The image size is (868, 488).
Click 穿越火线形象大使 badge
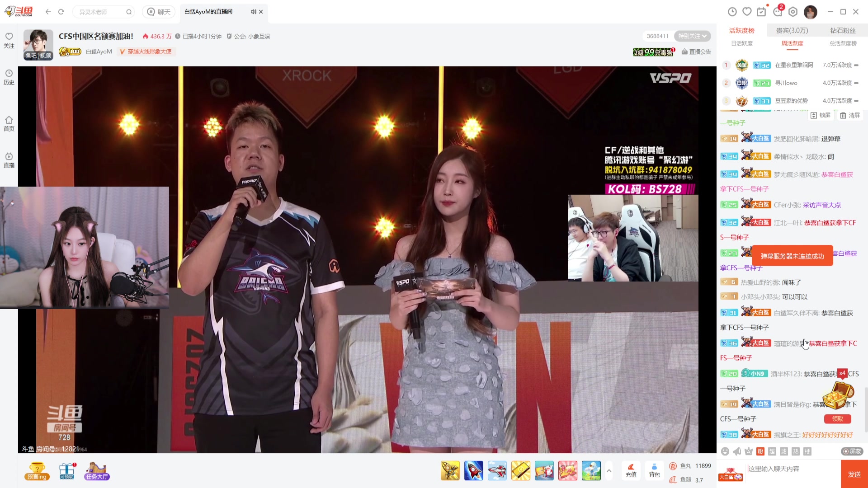tap(146, 52)
